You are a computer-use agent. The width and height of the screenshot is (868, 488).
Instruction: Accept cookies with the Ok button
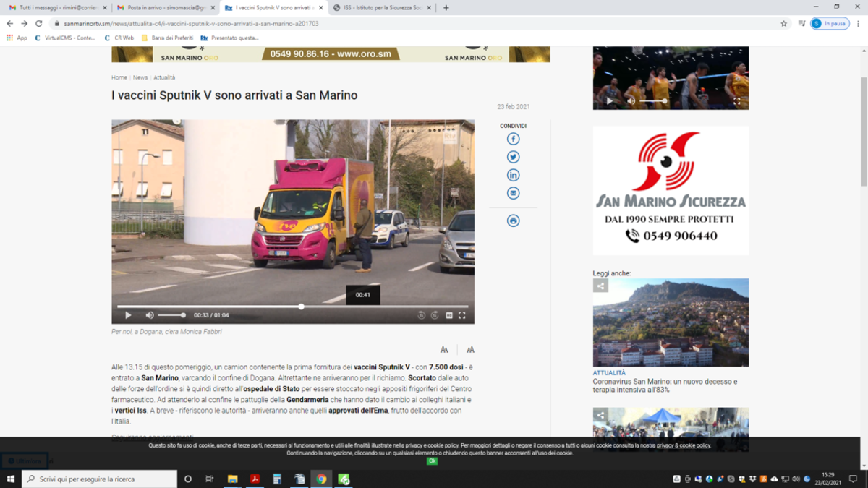[x=432, y=461]
